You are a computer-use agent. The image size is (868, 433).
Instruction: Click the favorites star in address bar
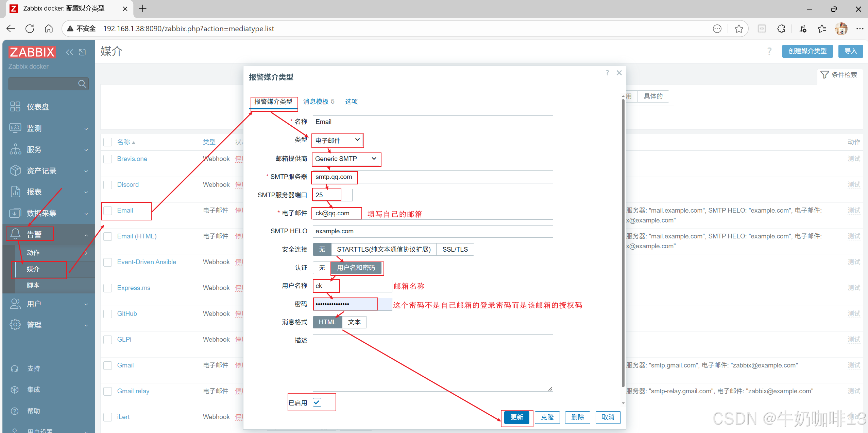pyautogui.click(x=738, y=29)
